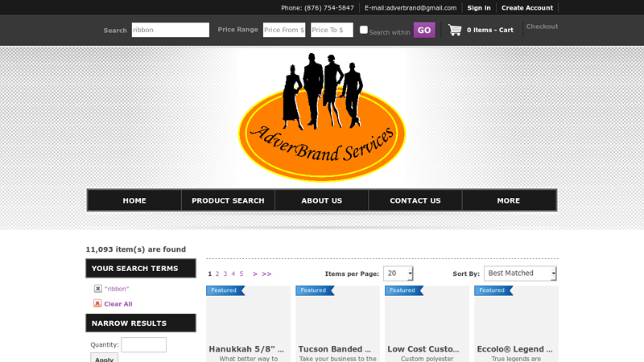Remove the "ribbon" search term x icon
The height and width of the screenshot is (362, 644).
98,289
